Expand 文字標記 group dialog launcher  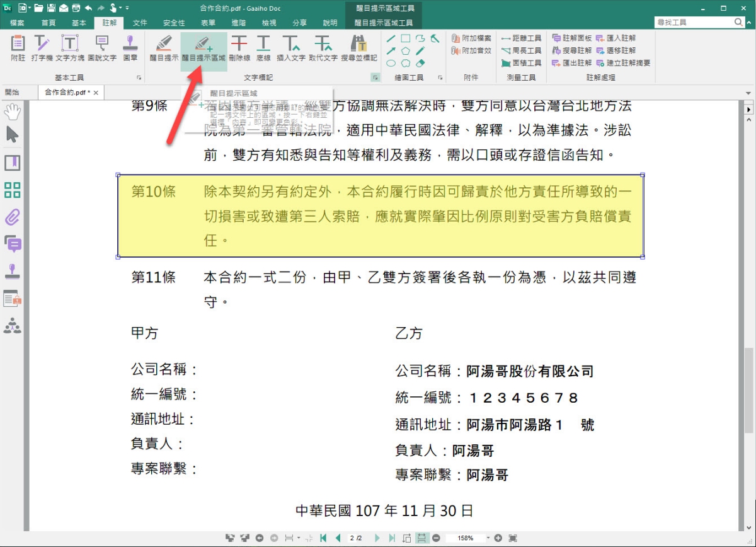pyautogui.click(x=375, y=78)
